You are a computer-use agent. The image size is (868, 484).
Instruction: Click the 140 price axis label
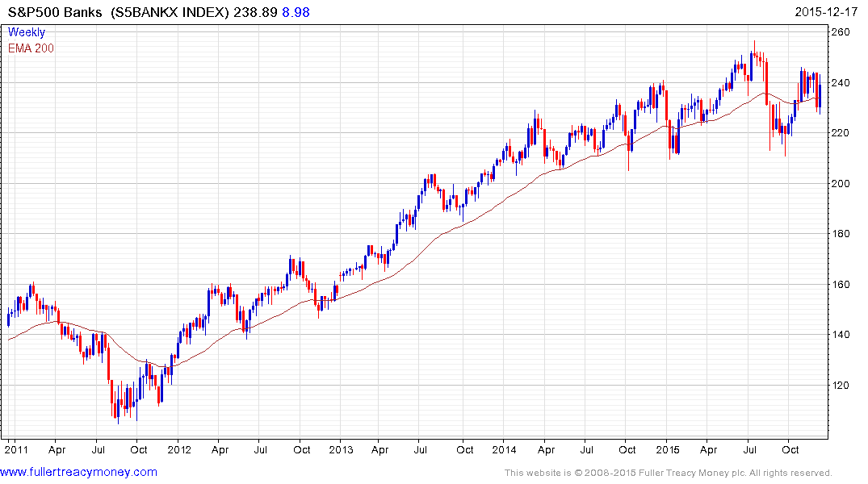pos(841,335)
